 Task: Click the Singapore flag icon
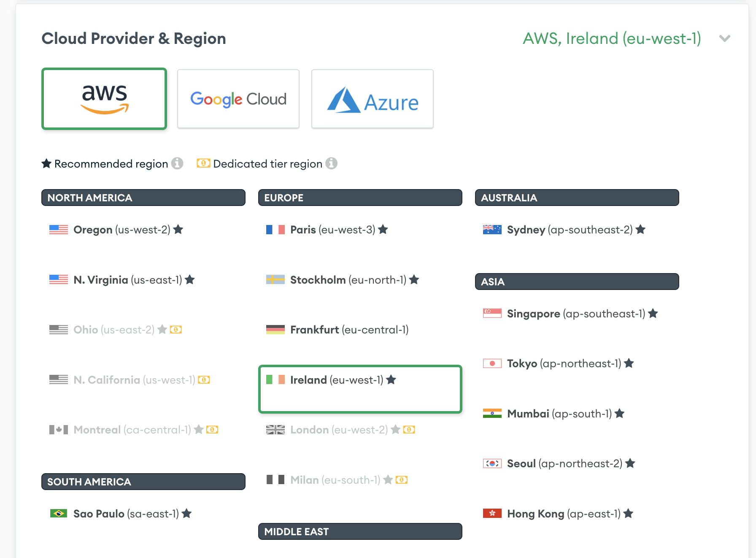coord(492,313)
